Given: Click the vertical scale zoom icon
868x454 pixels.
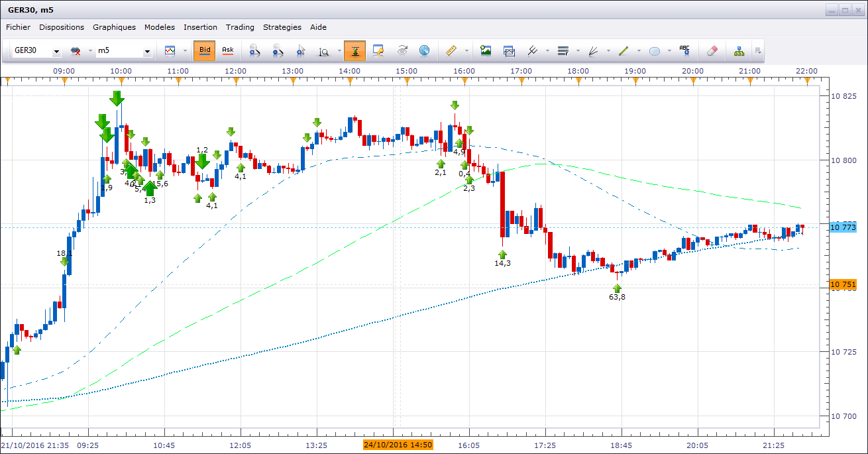Looking at the screenshot, I should coord(324,51).
